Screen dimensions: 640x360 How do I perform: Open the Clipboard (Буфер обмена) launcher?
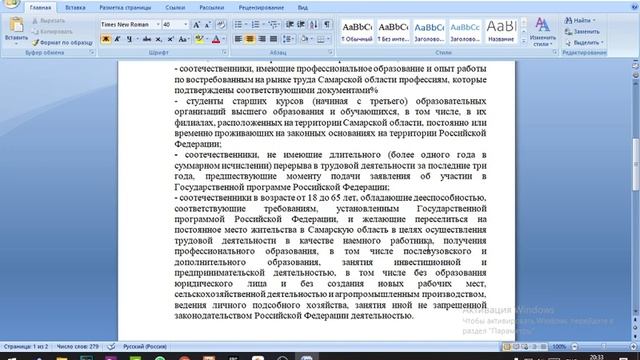click(92, 53)
